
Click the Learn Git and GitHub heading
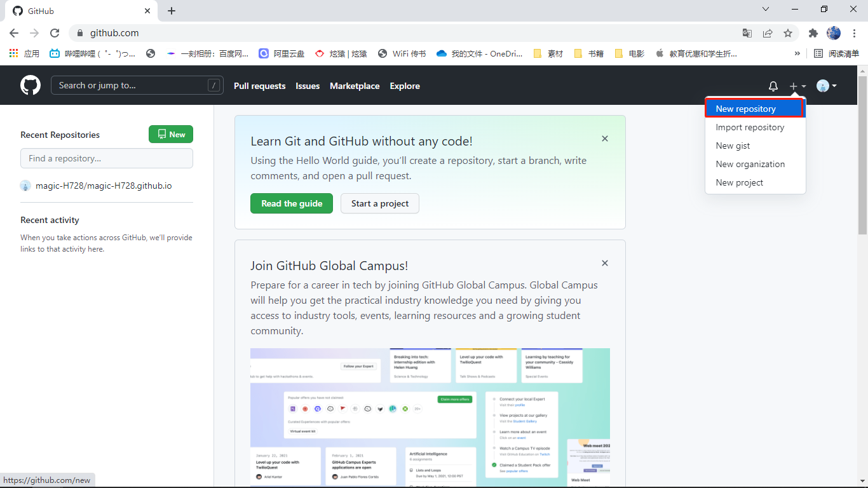tap(362, 141)
